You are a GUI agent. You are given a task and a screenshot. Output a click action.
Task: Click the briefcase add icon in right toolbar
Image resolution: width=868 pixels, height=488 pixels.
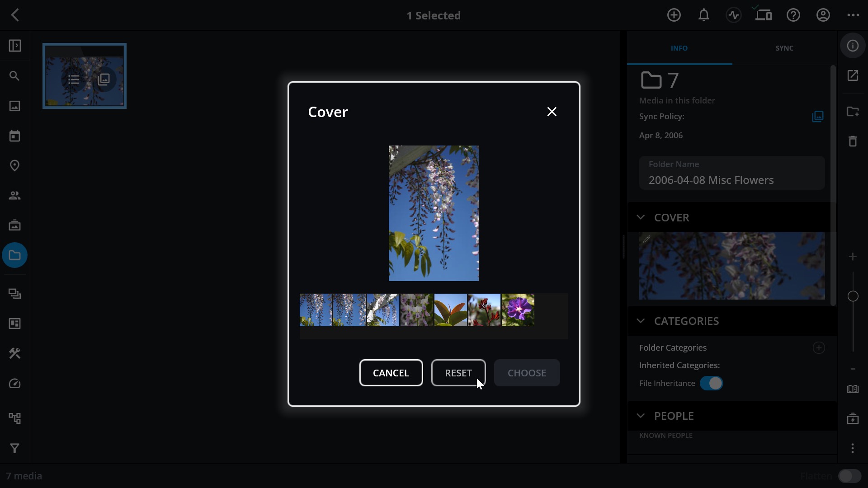point(853,419)
